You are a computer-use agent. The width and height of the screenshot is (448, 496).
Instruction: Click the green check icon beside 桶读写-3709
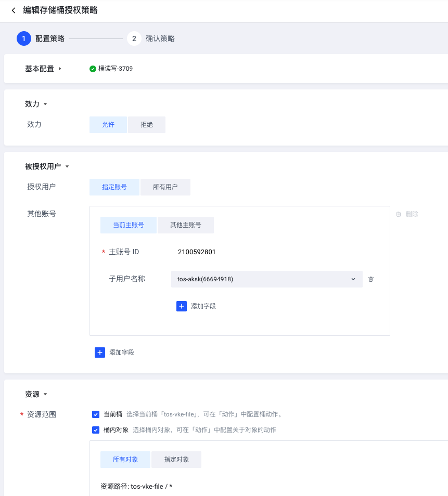[93, 69]
